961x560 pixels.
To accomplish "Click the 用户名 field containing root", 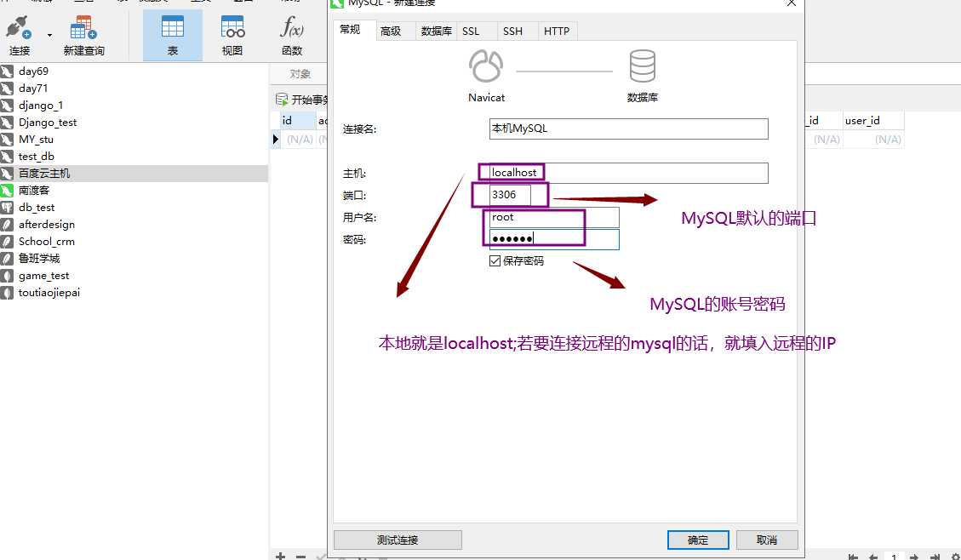I will click(x=554, y=218).
